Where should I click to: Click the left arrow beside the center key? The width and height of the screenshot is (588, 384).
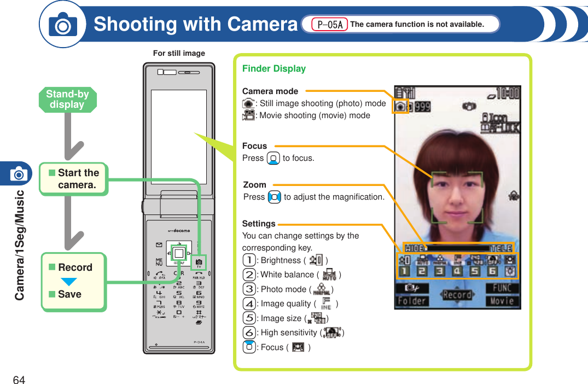coord(169,254)
